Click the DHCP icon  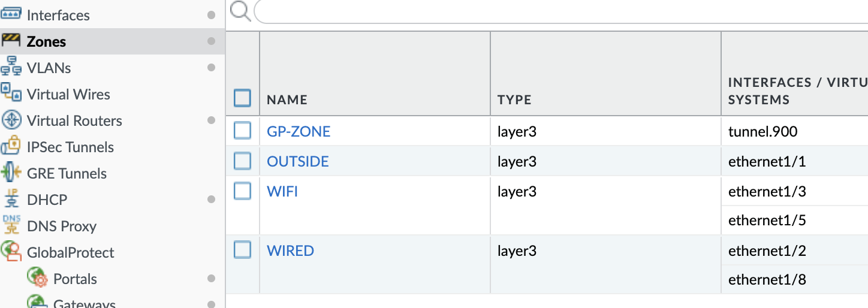(11, 199)
